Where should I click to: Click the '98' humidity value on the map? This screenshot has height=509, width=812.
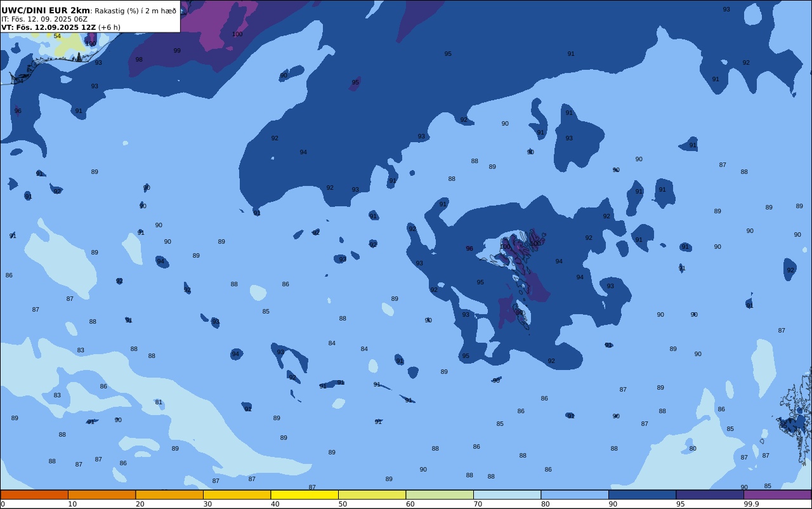click(139, 60)
